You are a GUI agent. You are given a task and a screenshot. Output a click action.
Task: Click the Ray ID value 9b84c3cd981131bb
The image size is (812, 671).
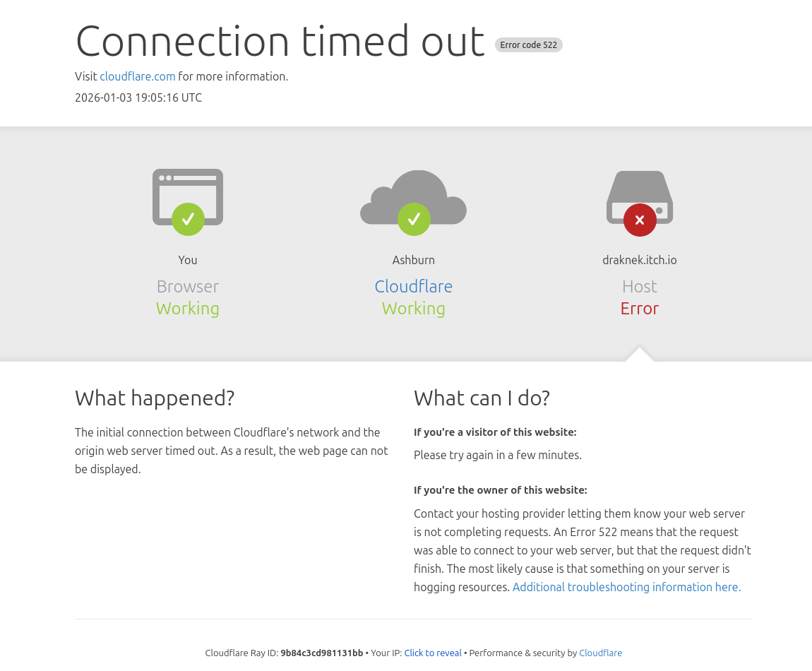coord(321,653)
